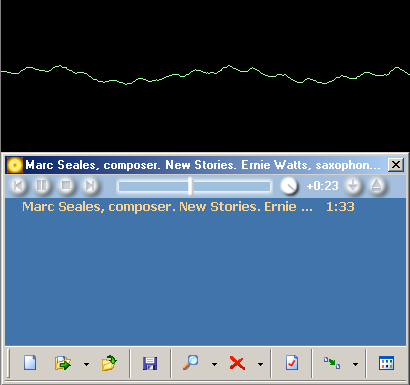This screenshot has width=410, height=385.
Task: Click the previous track button
Action: pos(18,186)
